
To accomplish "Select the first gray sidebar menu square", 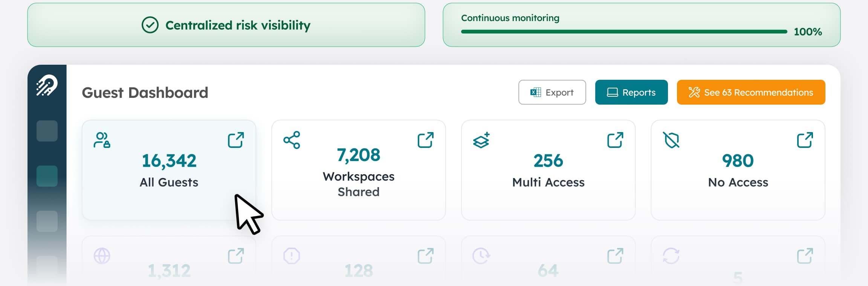I will [47, 131].
